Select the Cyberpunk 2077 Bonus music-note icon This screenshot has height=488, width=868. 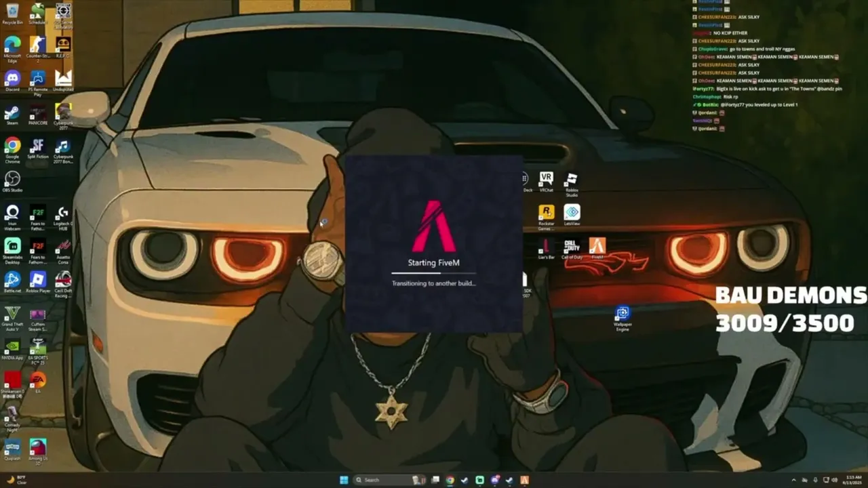pos(63,149)
